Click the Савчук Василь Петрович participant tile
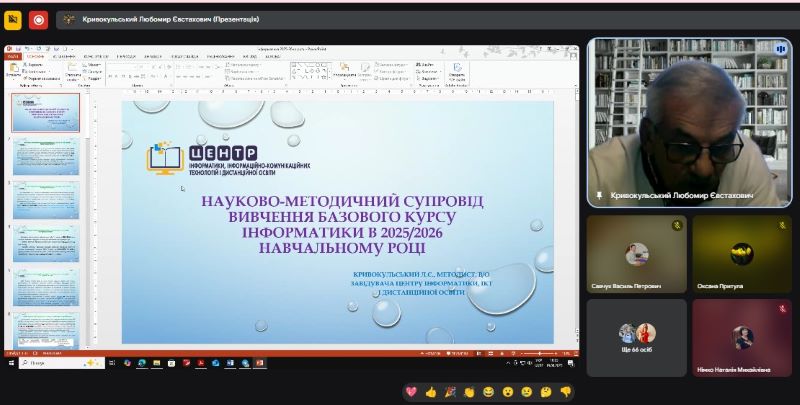This screenshot has height=405, width=800. pyautogui.click(x=636, y=254)
